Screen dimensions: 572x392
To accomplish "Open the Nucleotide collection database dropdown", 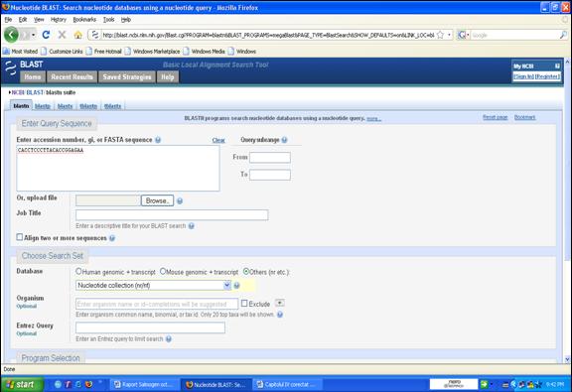I will (x=153, y=285).
